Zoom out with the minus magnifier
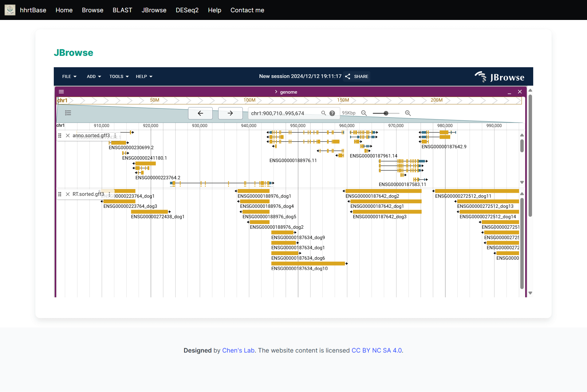Viewport: 587px width, 392px height. (364, 113)
